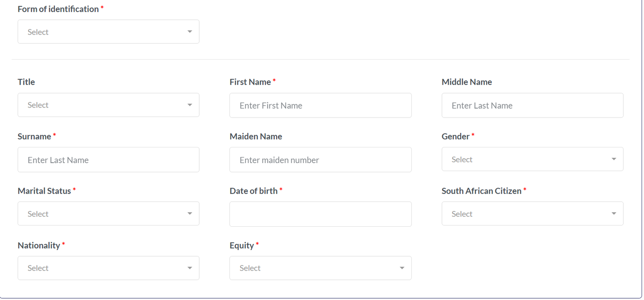Click the Enter First Name input field

[x=320, y=106]
